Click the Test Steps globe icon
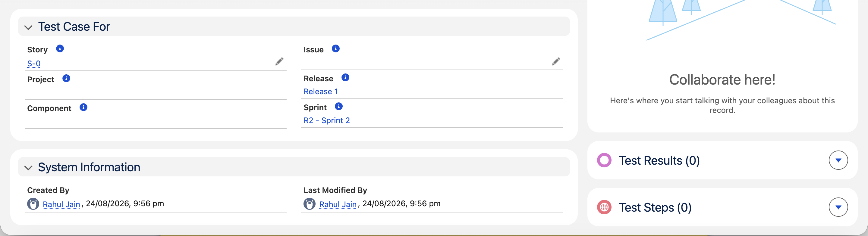This screenshot has height=236, width=868. click(604, 207)
